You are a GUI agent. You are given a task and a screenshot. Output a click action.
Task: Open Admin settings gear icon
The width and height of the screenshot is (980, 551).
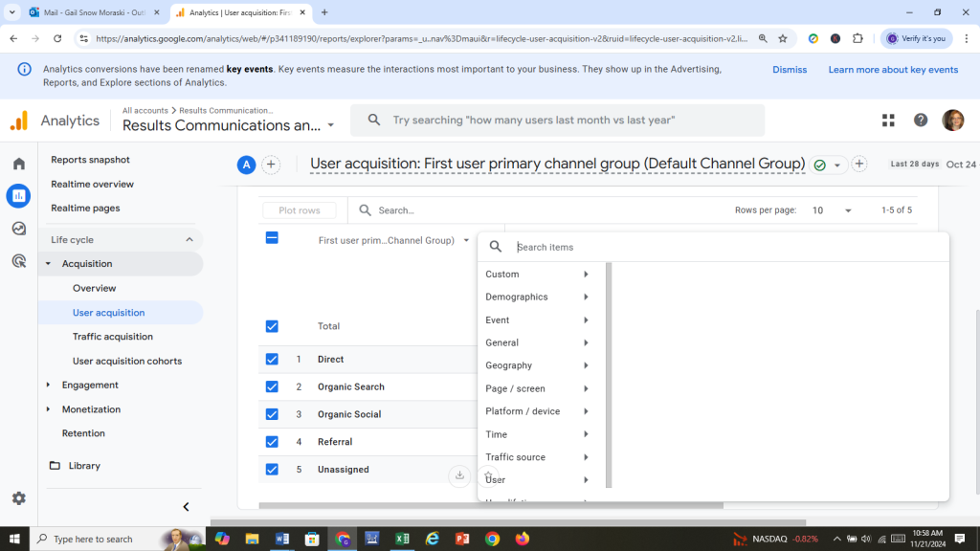pyautogui.click(x=19, y=497)
